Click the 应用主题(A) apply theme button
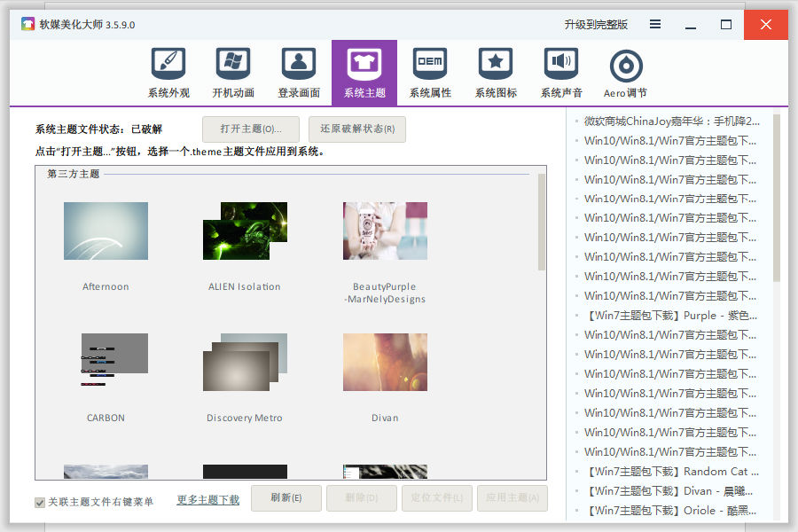 512,498
